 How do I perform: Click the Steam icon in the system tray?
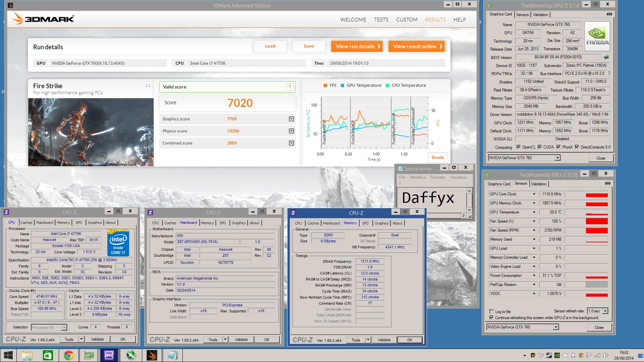coord(549,355)
